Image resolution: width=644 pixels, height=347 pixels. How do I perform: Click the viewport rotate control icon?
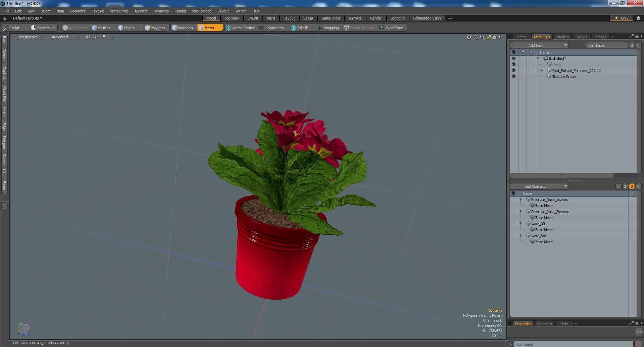coord(476,37)
